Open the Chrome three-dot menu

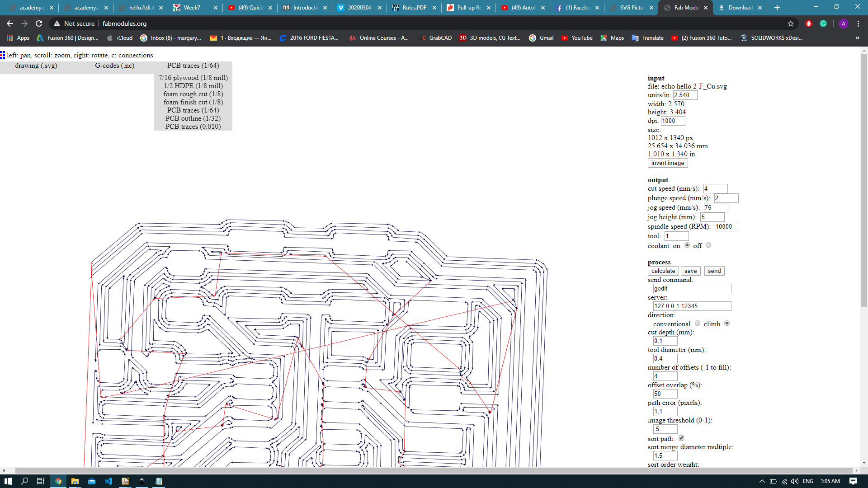(x=858, y=23)
